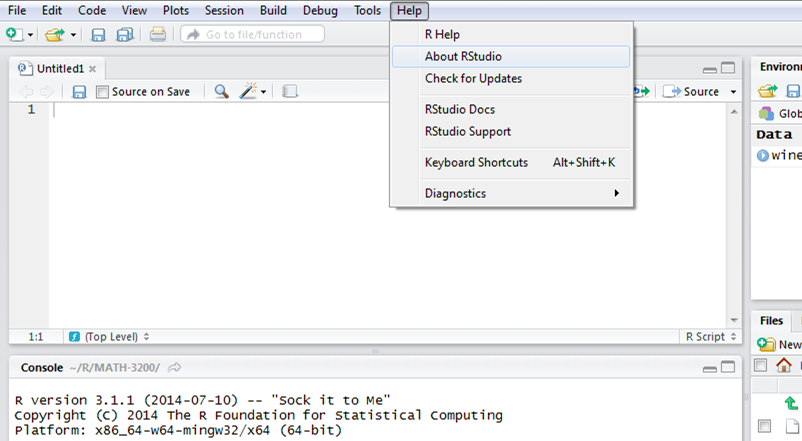Open the Code Tools dropdown arrow
The height and width of the screenshot is (441, 802).
263,92
